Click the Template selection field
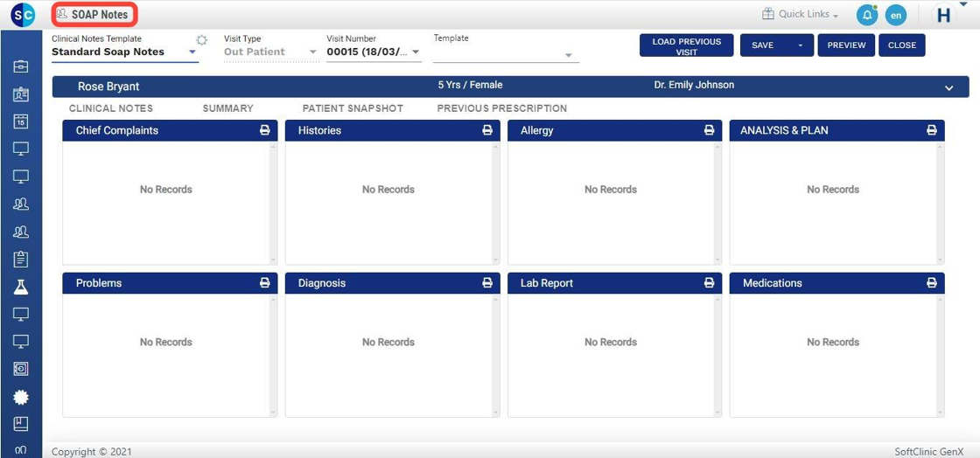Image resolution: width=980 pixels, height=458 pixels. coord(505,54)
